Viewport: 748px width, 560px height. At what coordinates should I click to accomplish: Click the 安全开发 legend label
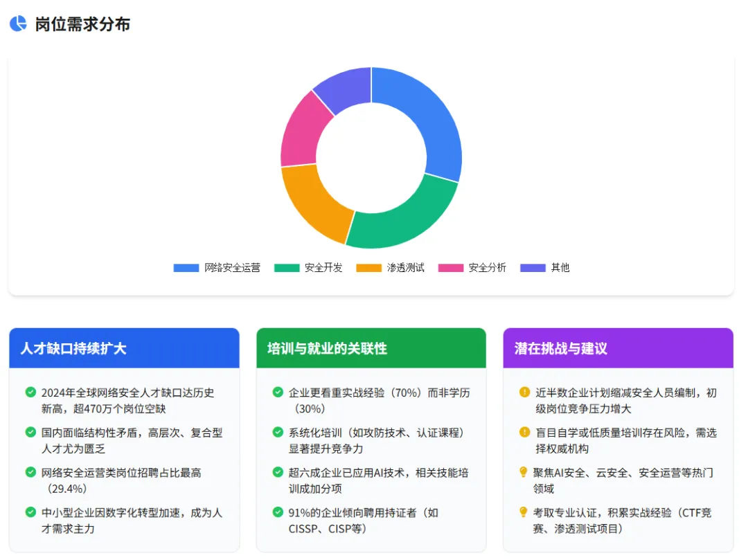[x=323, y=268]
